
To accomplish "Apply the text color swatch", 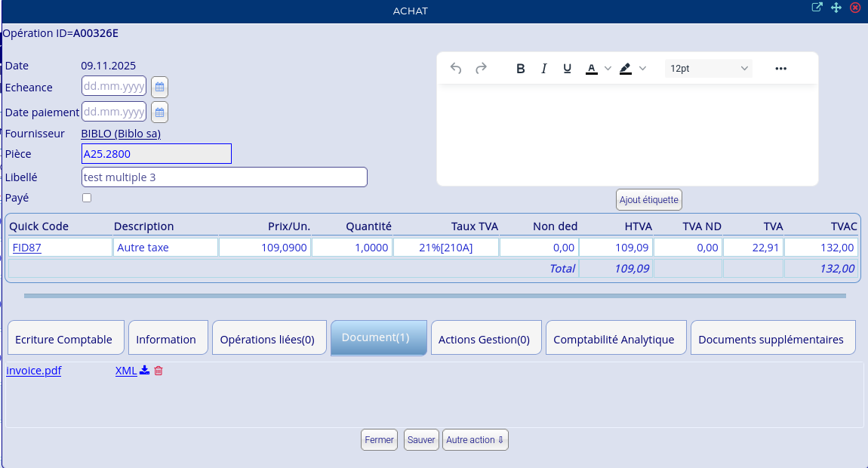I will [592, 69].
